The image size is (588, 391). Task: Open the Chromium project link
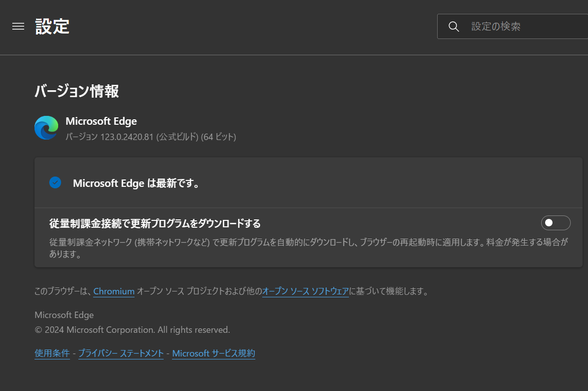(x=113, y=291)
